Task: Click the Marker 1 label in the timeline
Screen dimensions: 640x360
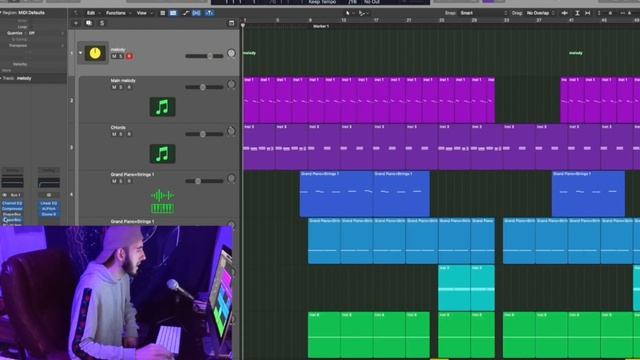Action: coord(321,26)
